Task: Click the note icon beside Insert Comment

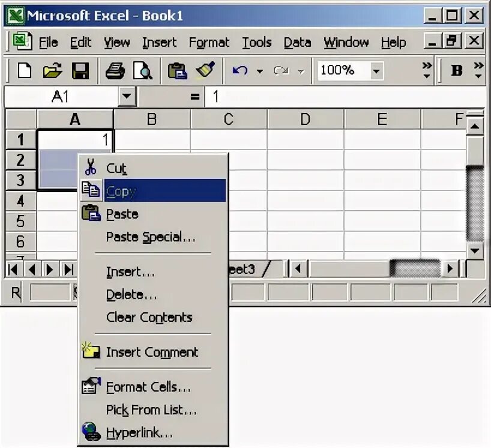Action: [x=91, y=351]
